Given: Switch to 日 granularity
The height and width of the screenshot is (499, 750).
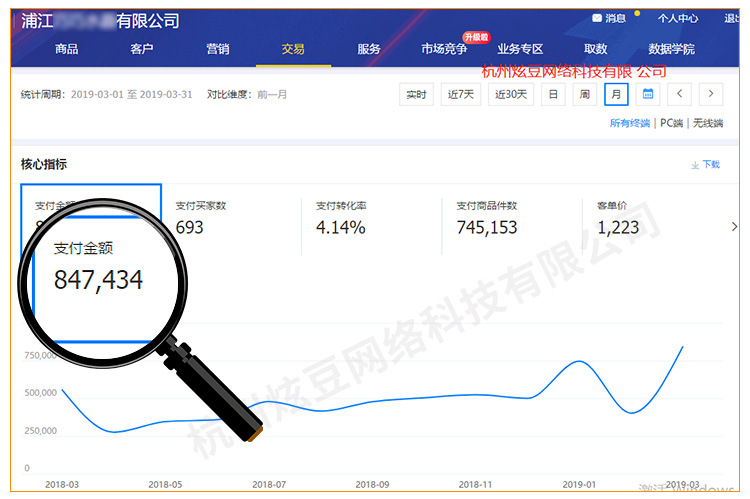Looking at the screenshot, I should coord(553,94).
